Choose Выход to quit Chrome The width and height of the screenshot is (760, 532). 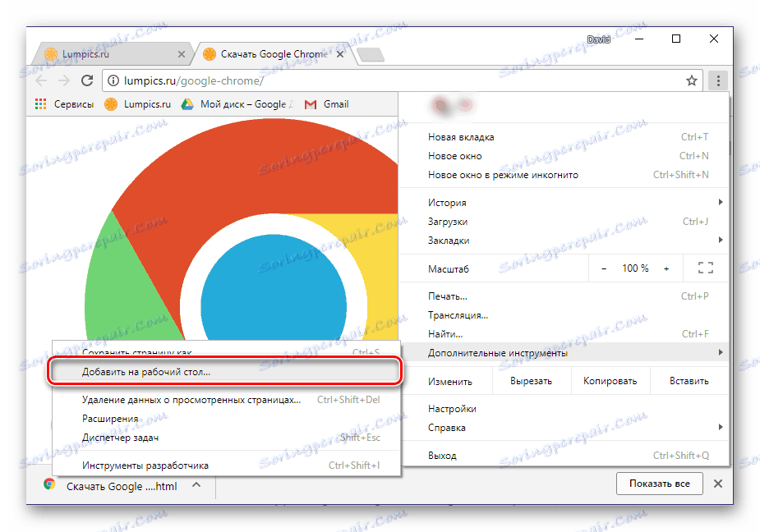(564, 456)
